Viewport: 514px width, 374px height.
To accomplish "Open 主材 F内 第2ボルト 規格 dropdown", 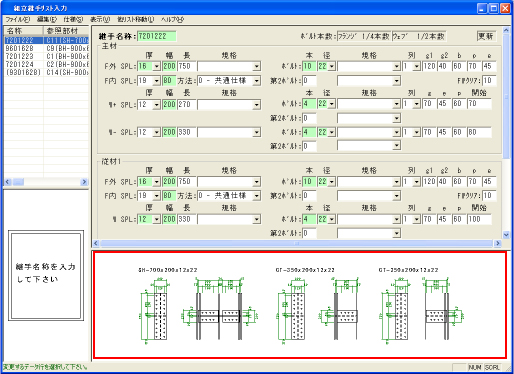I will coord(396,81).
